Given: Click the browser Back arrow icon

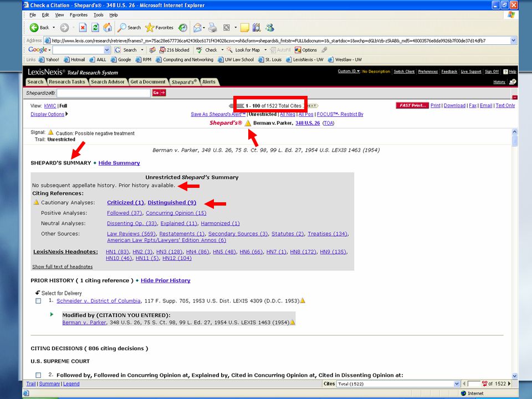Looking at the screenshot, I should pyautogui.click(x=34, y=28).
